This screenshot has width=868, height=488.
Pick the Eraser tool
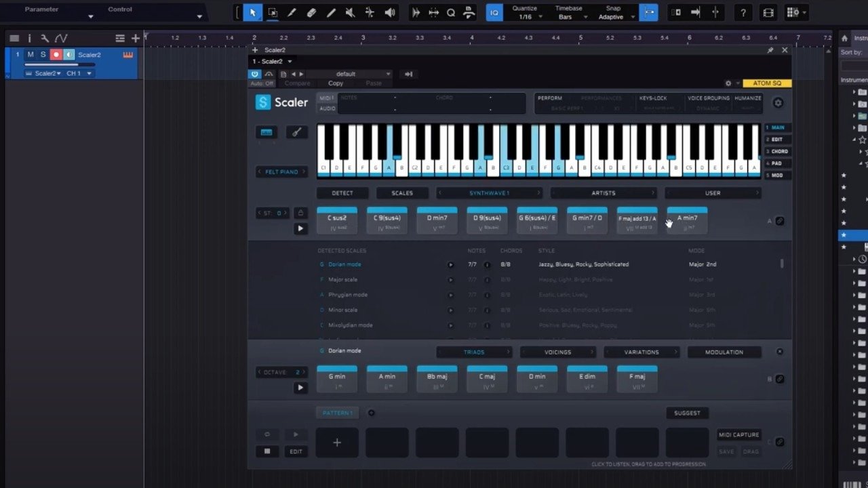pyautogui.click(x=311, y=12)
